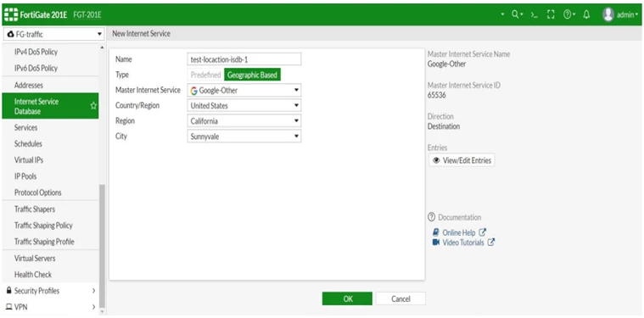Click the Name input field
Viewport: 644px width, 318px height.
coord(244,59)
